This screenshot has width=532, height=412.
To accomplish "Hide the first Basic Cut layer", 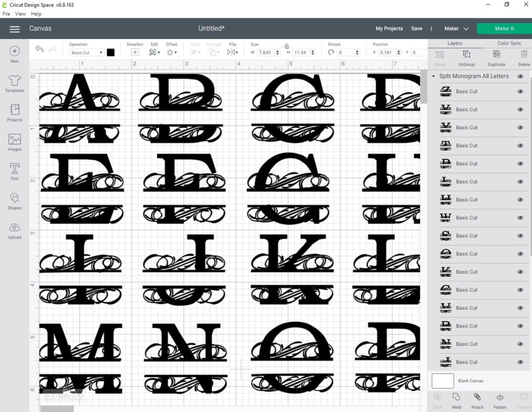I will pyautogui.click(x=520, y=91).
